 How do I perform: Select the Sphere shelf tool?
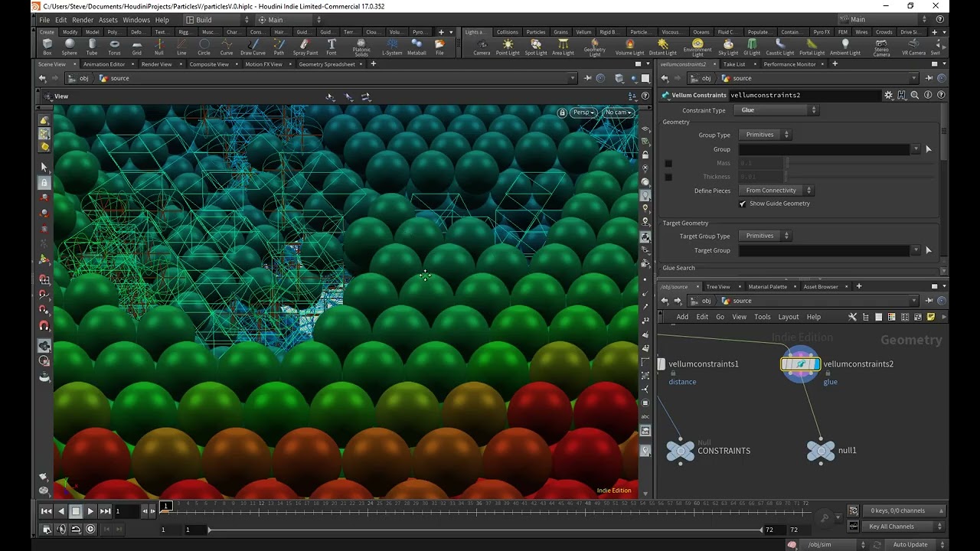[x=70, y=47]
